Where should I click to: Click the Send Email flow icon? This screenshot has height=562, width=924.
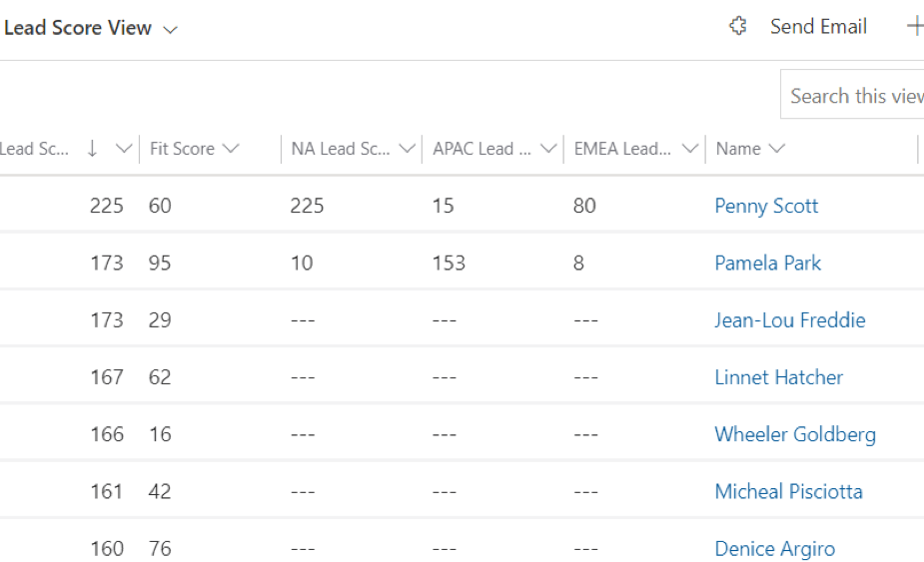738,27
